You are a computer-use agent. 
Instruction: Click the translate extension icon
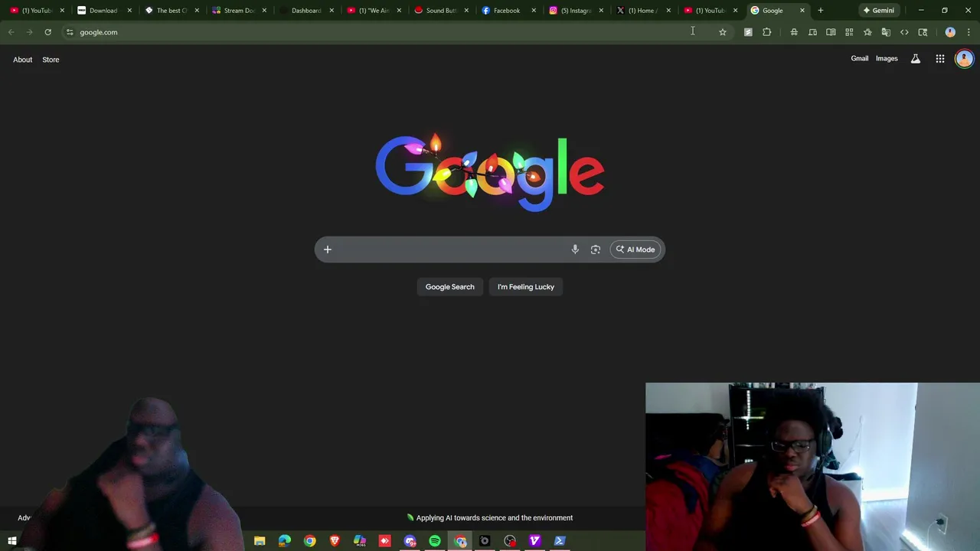pos(886,32)
